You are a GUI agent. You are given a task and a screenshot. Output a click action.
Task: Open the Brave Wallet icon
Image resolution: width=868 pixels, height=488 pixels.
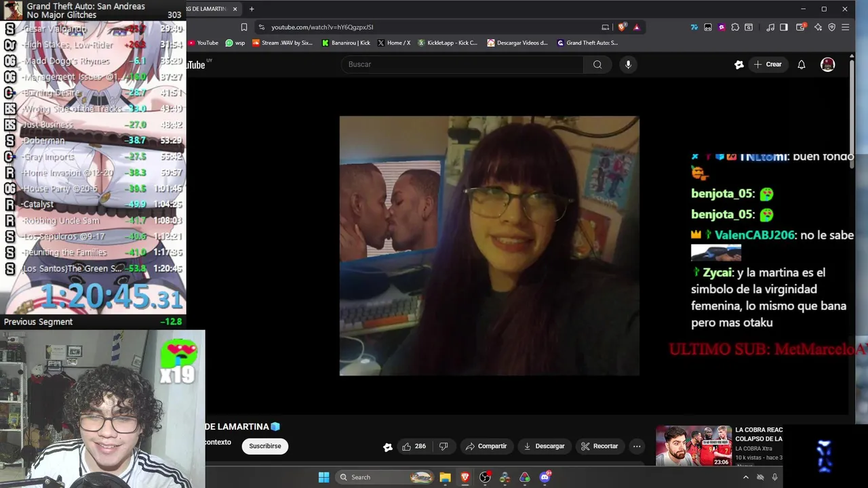[x=801, y=27]
